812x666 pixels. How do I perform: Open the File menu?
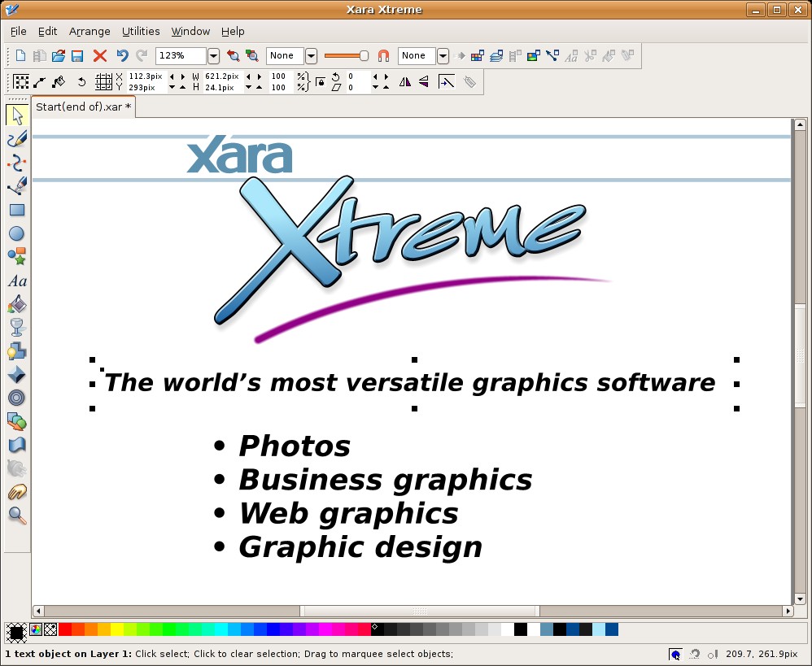coord(18,31)
